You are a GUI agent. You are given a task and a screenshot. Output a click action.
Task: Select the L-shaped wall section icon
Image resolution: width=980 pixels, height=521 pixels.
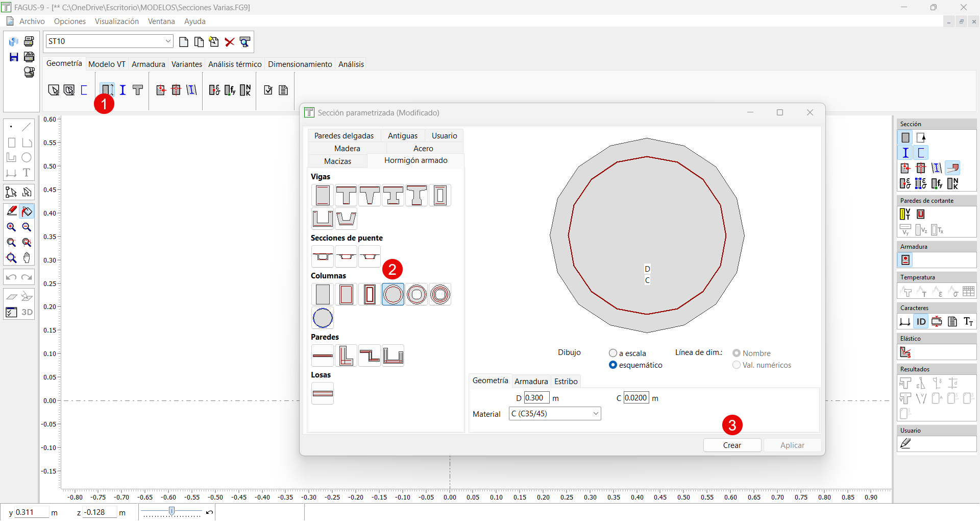346,356
